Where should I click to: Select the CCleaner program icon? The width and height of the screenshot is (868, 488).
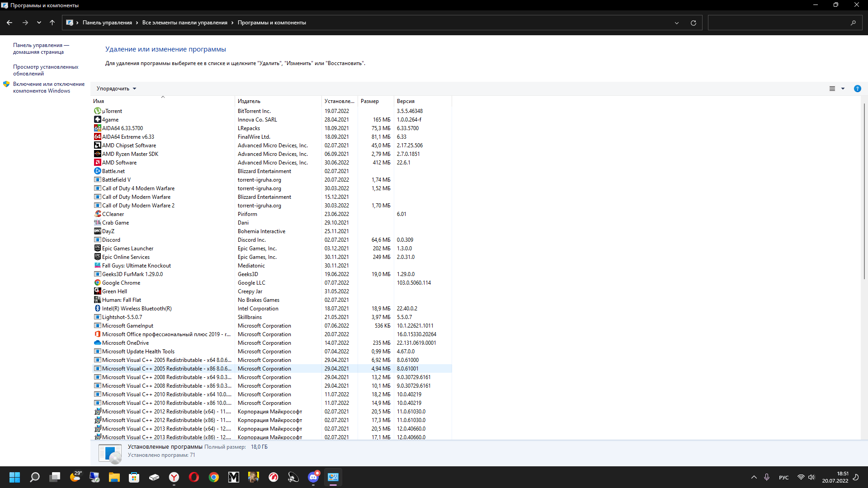(x=97, y=214)
